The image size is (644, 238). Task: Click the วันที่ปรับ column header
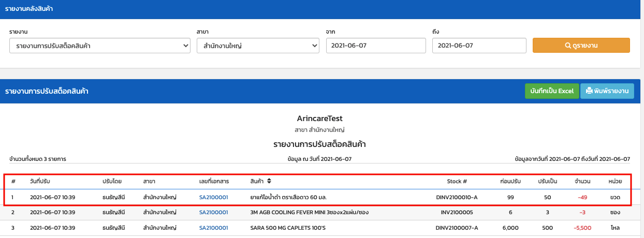[40, 182]
